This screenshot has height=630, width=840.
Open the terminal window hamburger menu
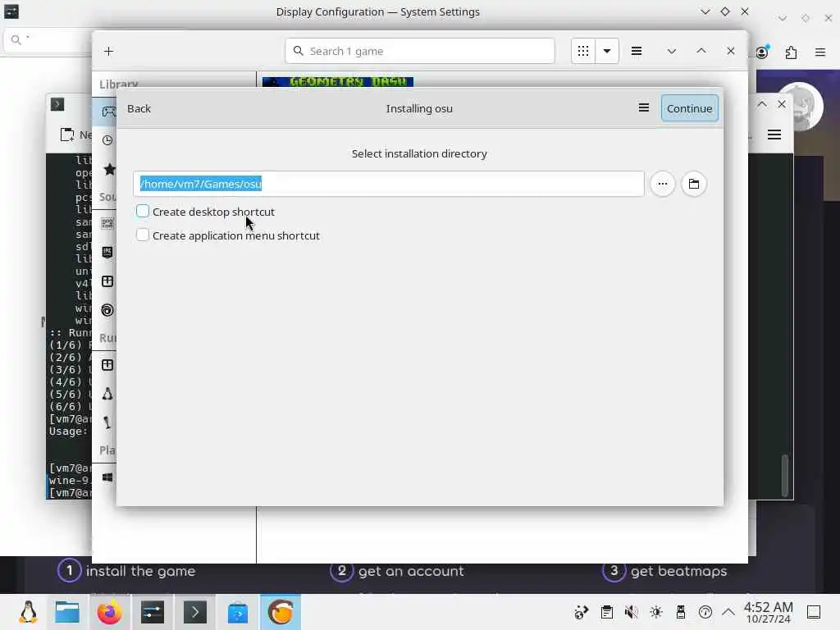(x=774, y=135)
